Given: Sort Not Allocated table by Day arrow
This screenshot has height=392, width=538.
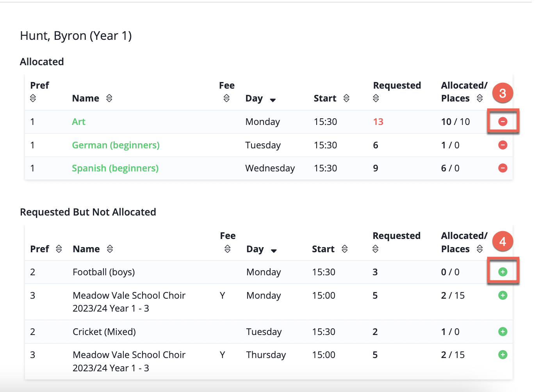Looking at the screenshot, I should pyautogui.click(x=274, y=251).
